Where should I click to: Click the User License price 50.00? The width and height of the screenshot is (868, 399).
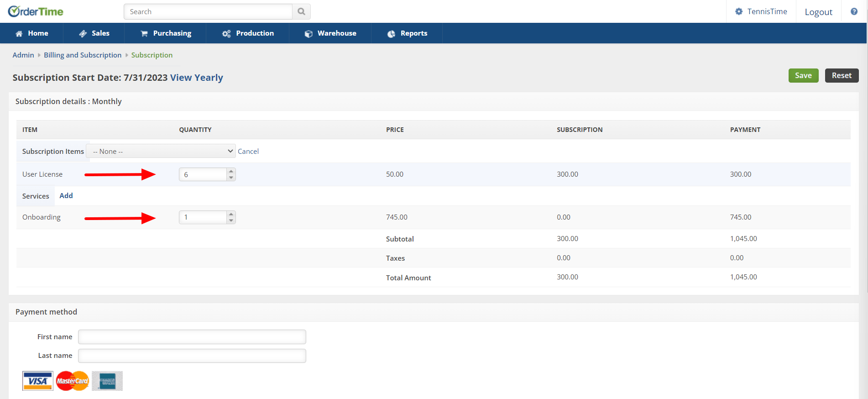395,174
